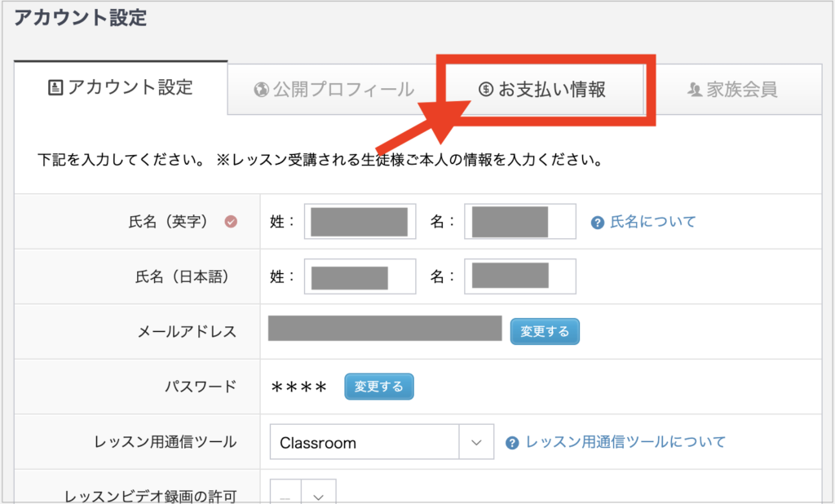Switch to the 家族会員 tab
The height and width of the screenshot is (504, 835).
point(733,90)
